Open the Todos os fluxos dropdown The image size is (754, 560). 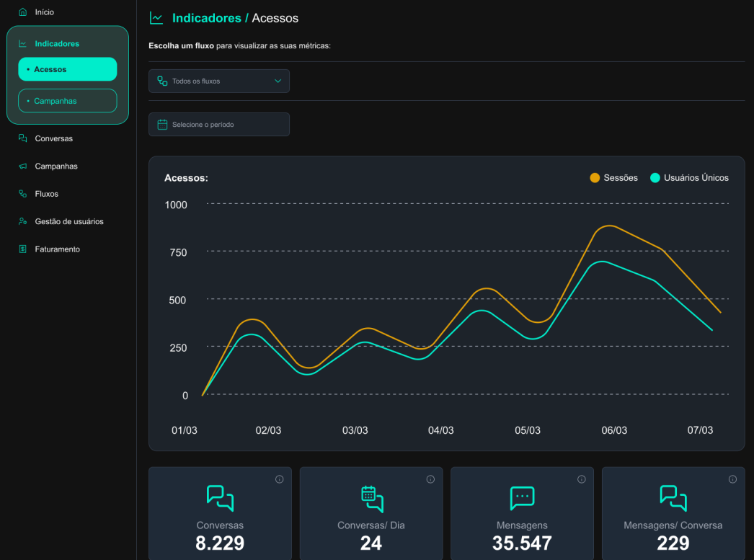[x=218, y=81]
